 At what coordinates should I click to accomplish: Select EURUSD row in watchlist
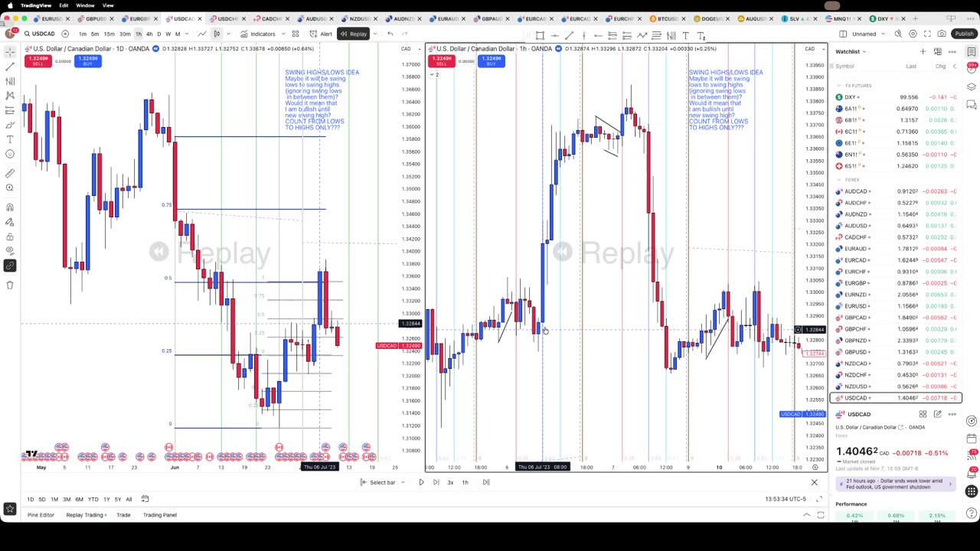coord(896,306)
